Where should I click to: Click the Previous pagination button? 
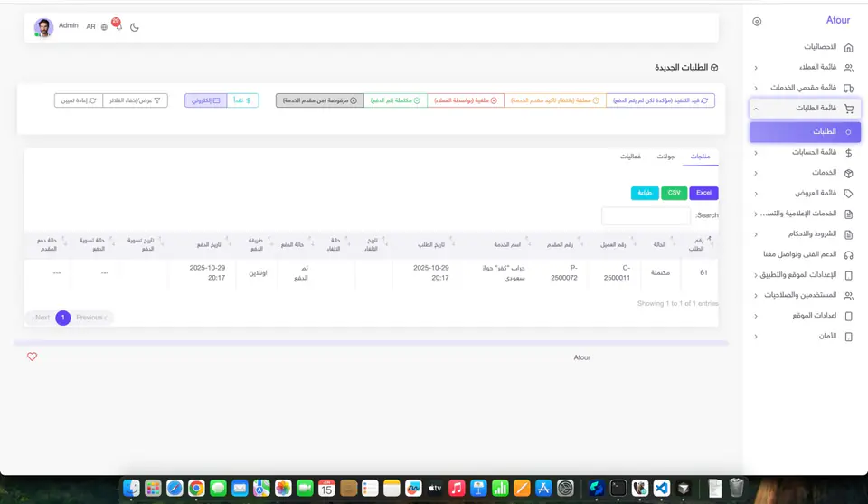(x=91, y=318)
